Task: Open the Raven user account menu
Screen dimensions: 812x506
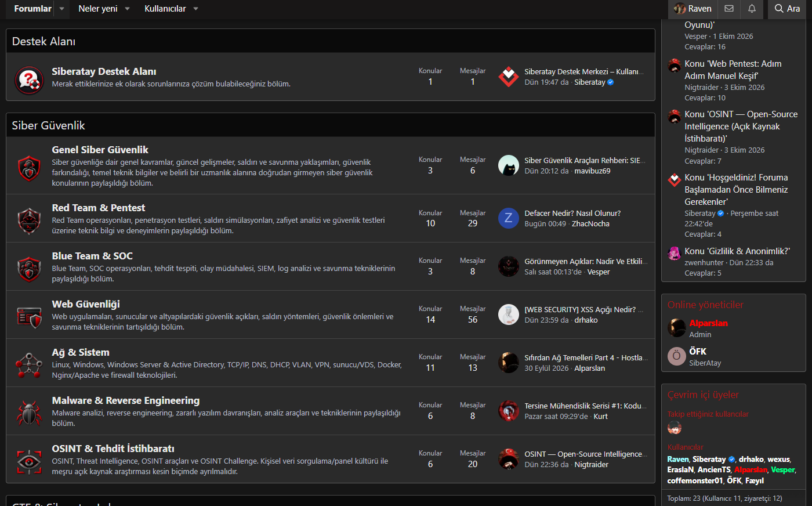Action: point(693,9)
